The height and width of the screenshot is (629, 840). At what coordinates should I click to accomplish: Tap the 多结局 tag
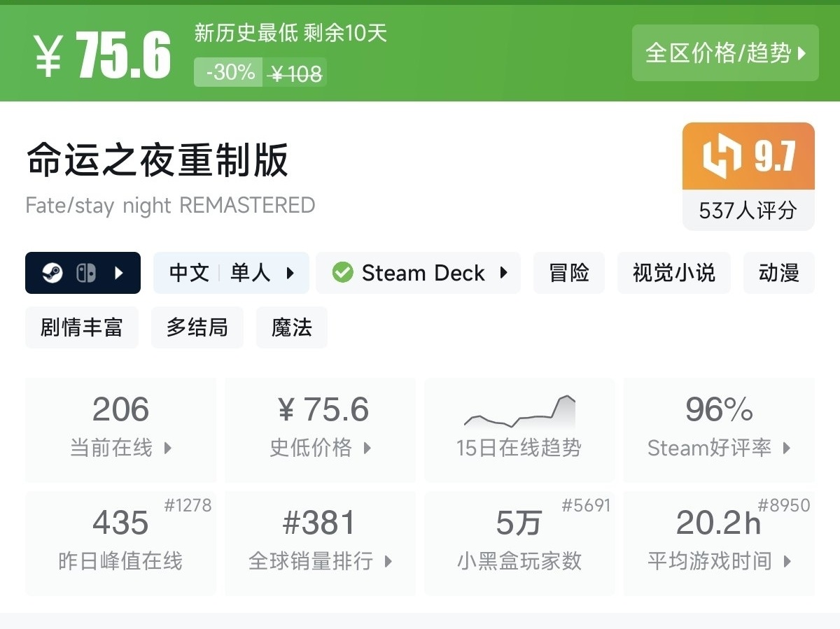pos(197,327)
